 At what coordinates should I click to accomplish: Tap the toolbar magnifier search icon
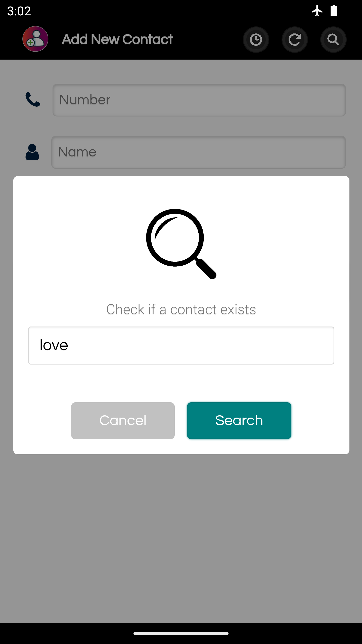pos(333,39)
